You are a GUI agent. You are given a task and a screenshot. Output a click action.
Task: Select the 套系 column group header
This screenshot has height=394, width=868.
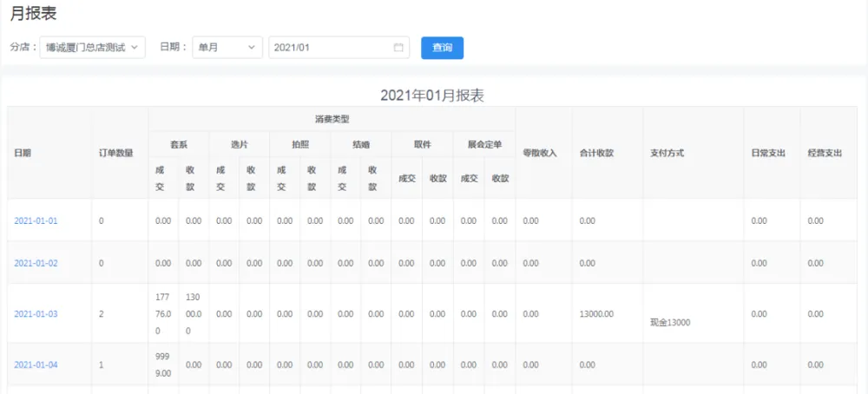pyautogui.click(x=178, y=144)
